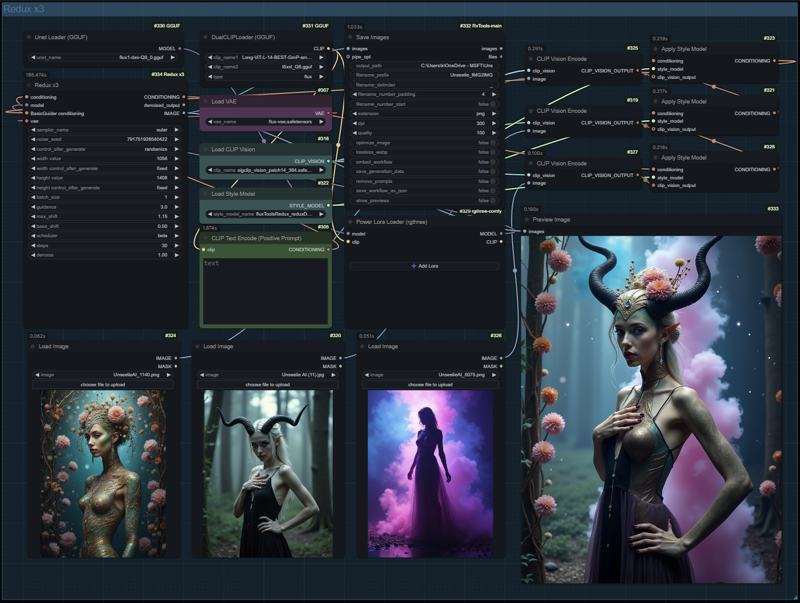The width and height of the screenshot is (800, 603).
Task: Collapse the DualCLIPLoader (GGUF) node dot
Action: click(x=206, y=37)
